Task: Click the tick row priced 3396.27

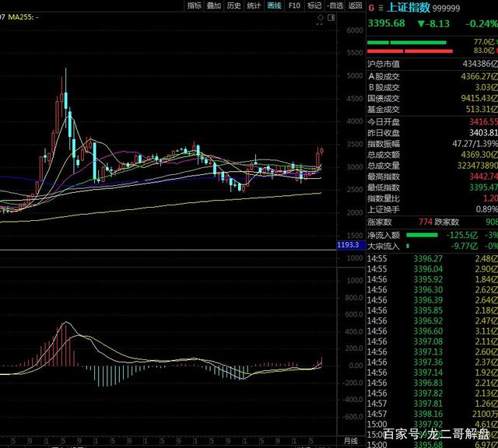Action: pos(433,259)
